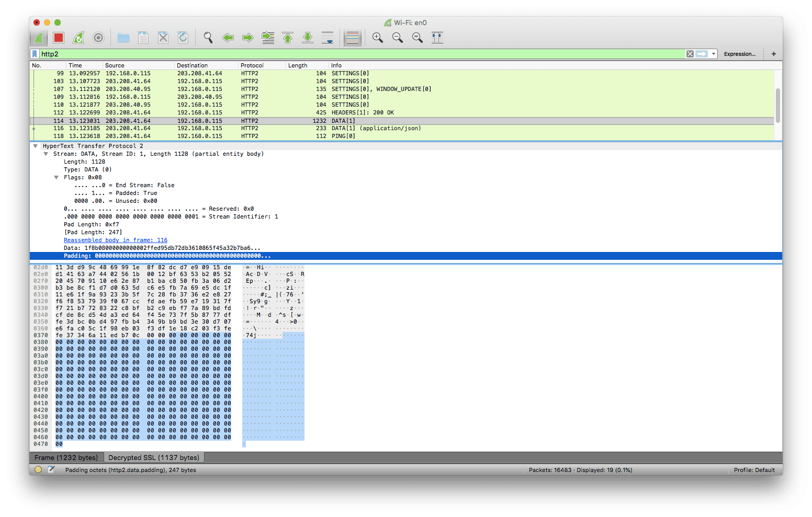Restart the current capture
The image size is (812, 517).
(78, 38)
